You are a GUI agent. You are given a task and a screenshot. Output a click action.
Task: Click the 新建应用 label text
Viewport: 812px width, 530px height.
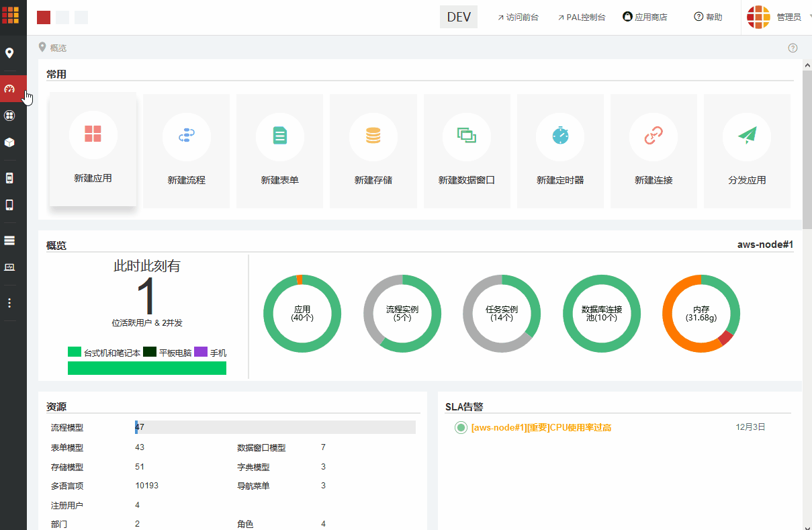pyautogui.click(x=93, y=179)
